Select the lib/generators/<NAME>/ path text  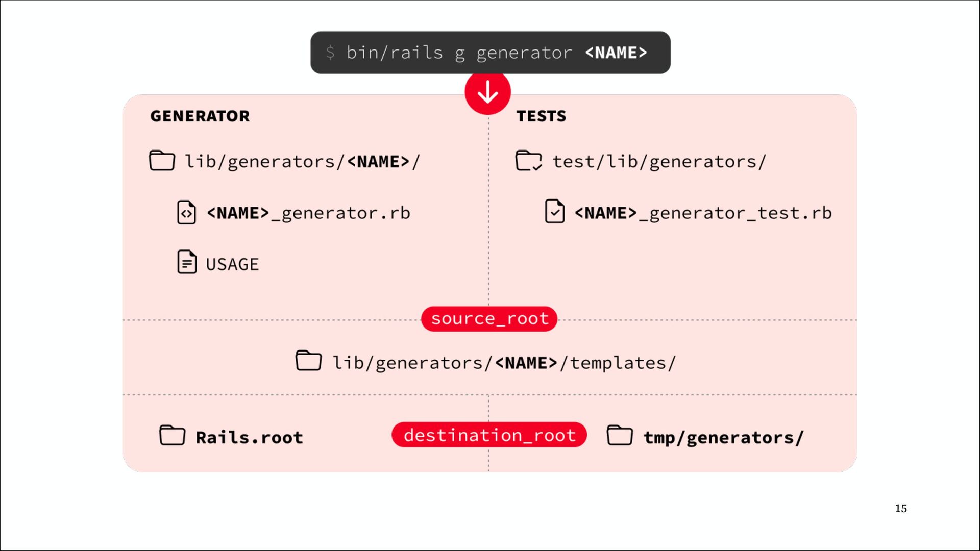coord(302,162)
